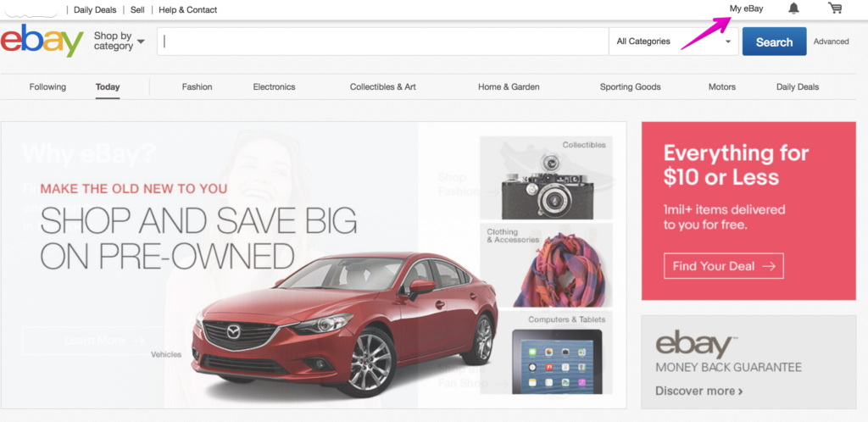Open the notifications bell icon

pyautogui.click(x=793, y=8)
